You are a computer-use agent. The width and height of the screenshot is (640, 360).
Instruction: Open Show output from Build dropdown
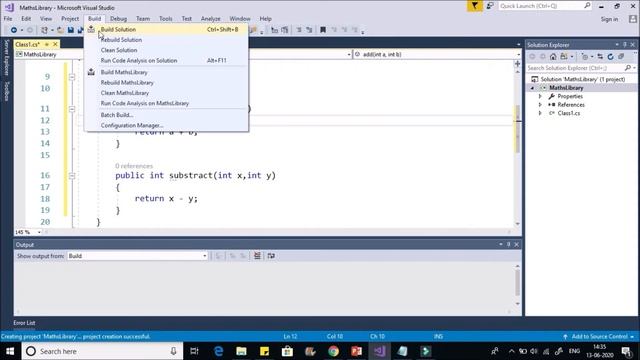click(138, 256)
